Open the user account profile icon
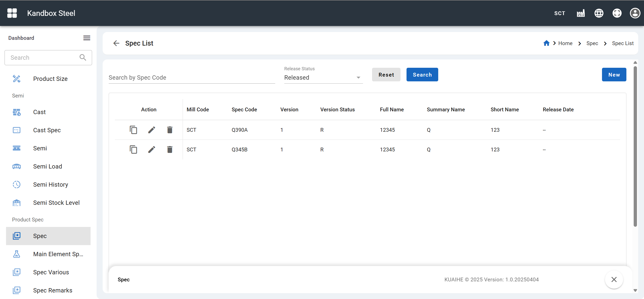This screenshot has width=644, height=299. tap(635, 13)
